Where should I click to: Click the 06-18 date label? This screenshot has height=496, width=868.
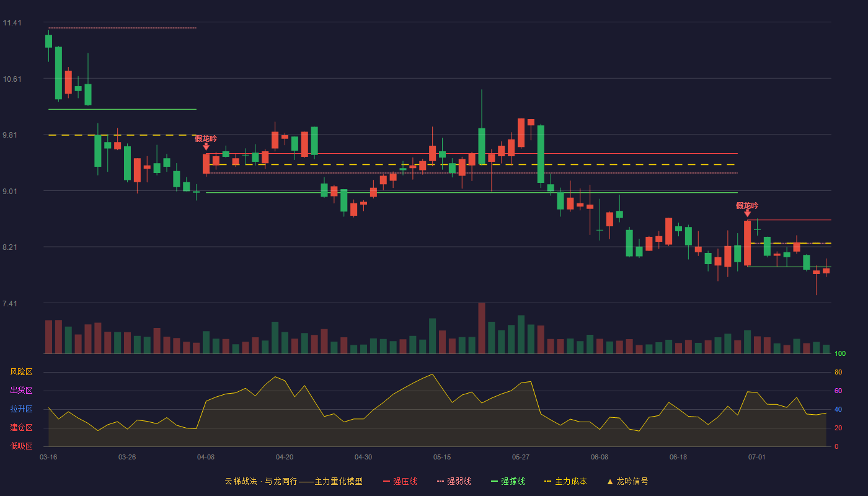pyautogui.click(x=678, y=457)
